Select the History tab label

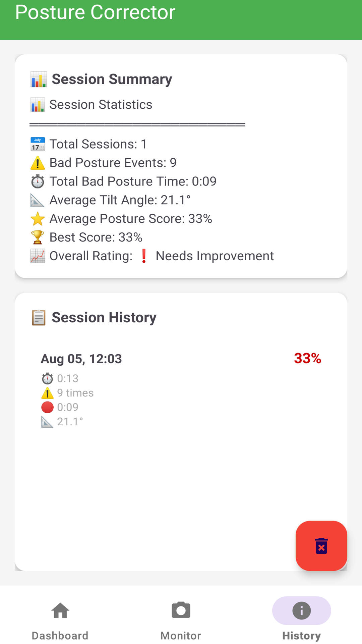[x=301, y=636]
